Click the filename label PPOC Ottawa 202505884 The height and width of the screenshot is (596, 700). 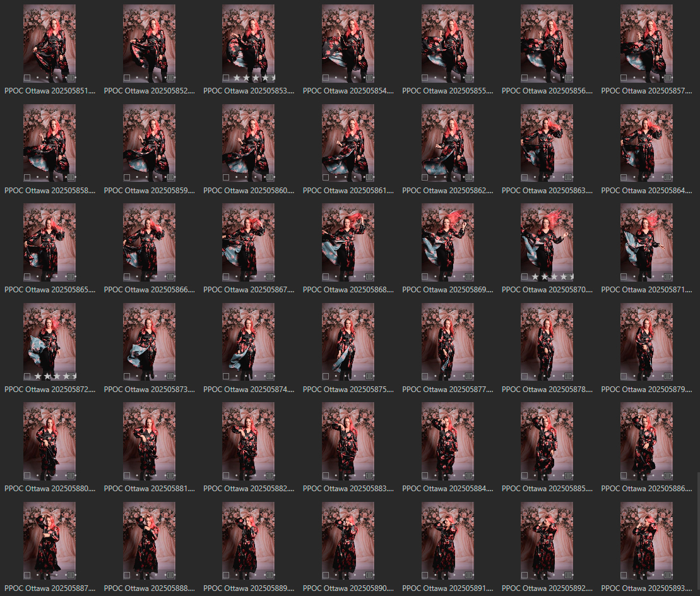coord(448,489)
